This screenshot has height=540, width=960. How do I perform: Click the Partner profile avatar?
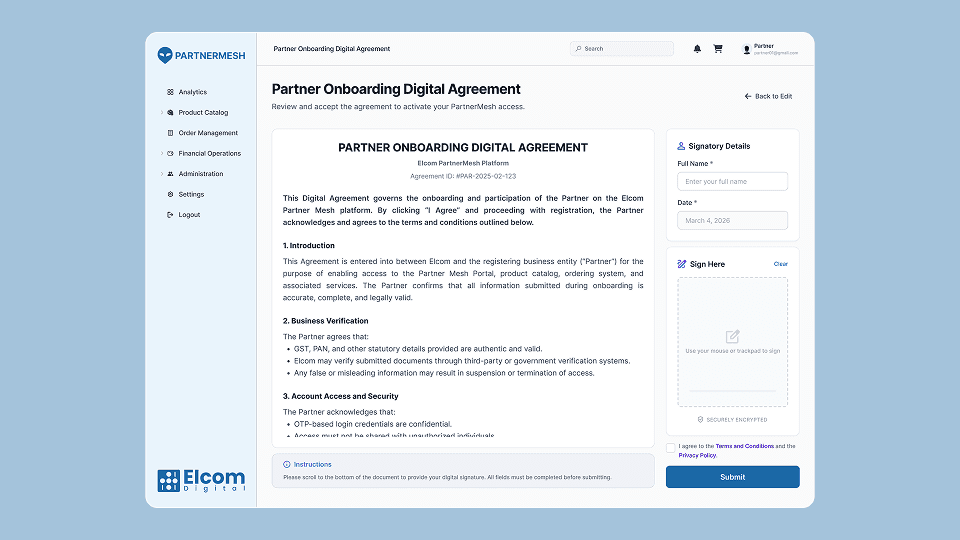coord(746,49)
